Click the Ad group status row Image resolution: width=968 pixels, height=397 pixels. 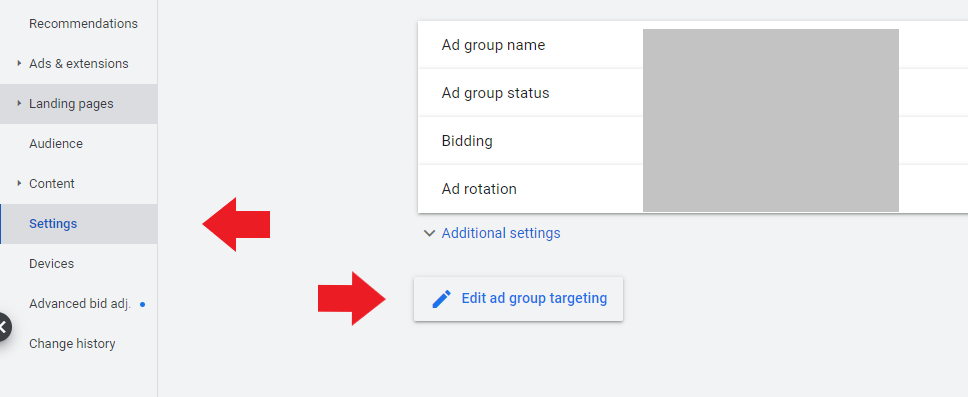(693, 93)
